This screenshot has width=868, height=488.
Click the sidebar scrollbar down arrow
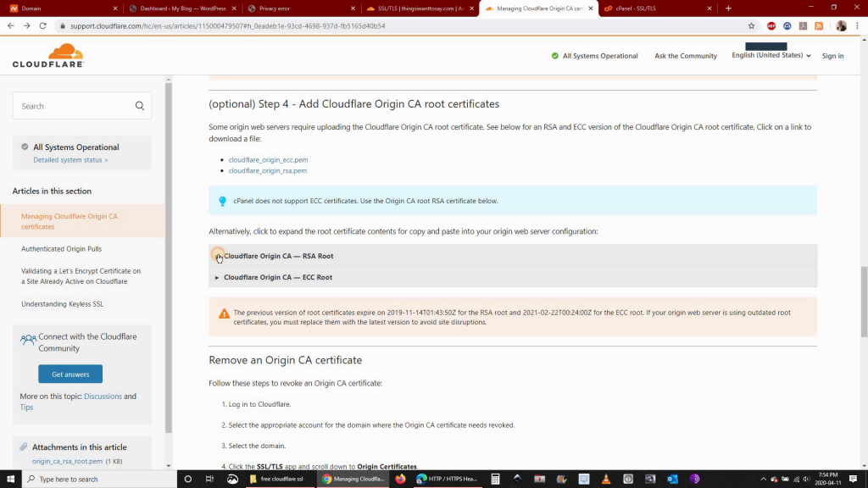169,466
